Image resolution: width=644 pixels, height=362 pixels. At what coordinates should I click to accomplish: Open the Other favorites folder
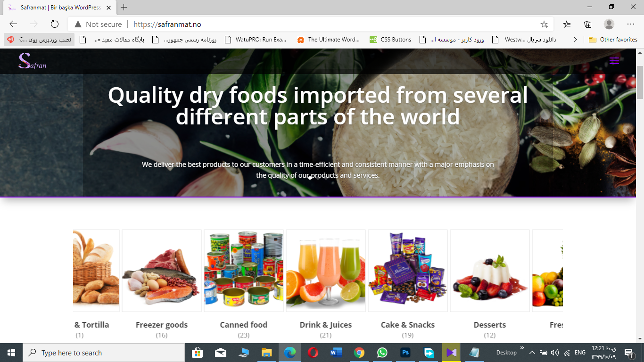[613, 40]
